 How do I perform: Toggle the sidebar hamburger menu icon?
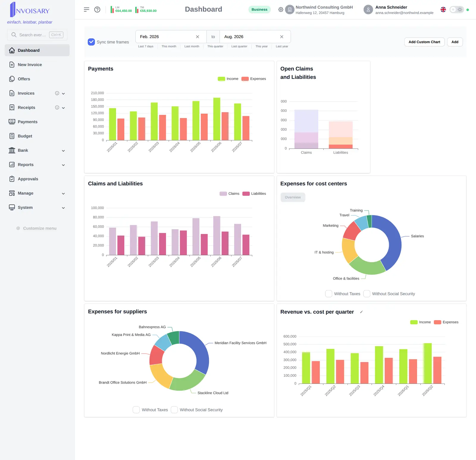click(87, 10)
